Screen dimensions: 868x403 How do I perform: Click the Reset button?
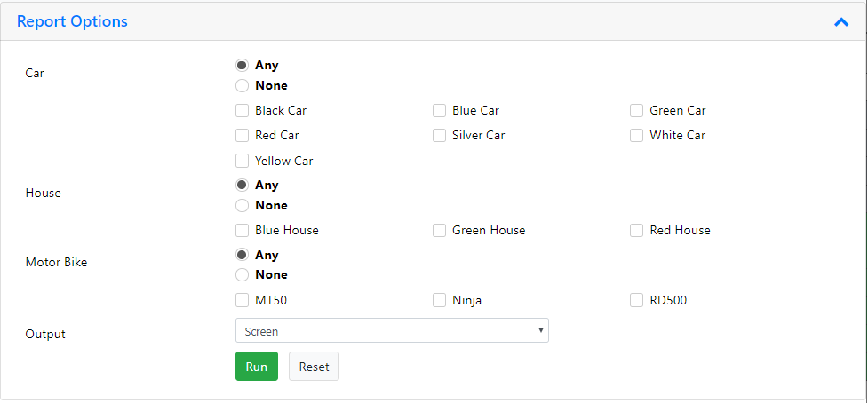point(314,366)
